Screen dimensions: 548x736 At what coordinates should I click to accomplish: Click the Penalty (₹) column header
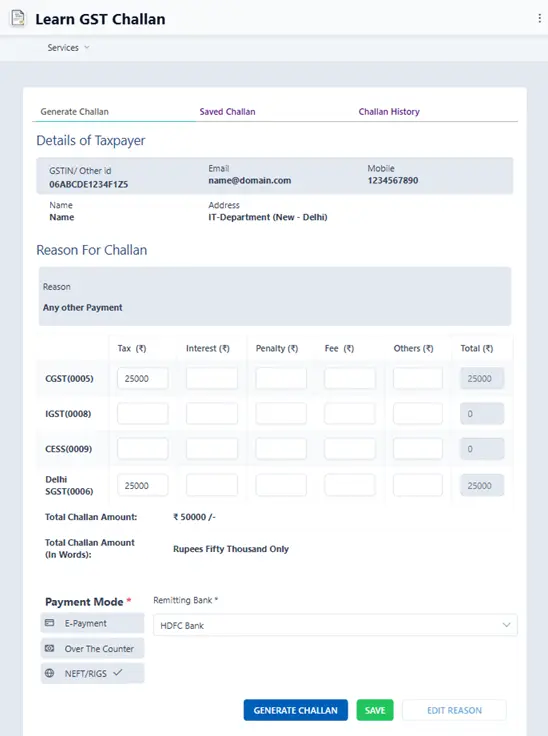(277, 348)
